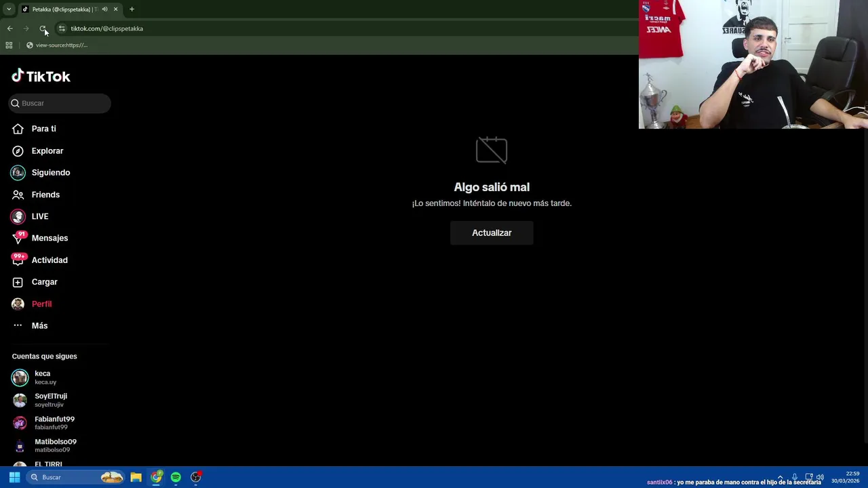Open Chrome from the taskbar

[x=156, y=477]
